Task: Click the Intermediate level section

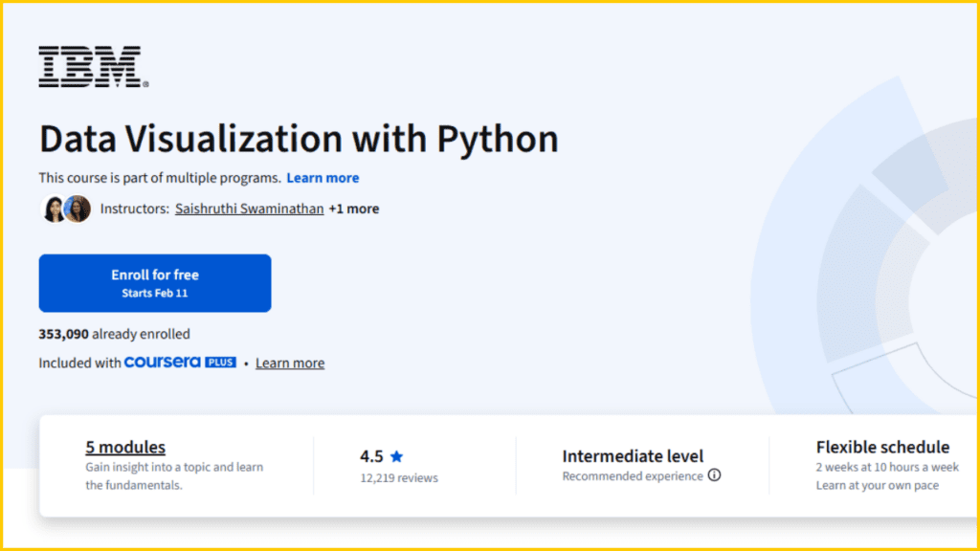Action: pyautogui.click(x=633, y=456)
